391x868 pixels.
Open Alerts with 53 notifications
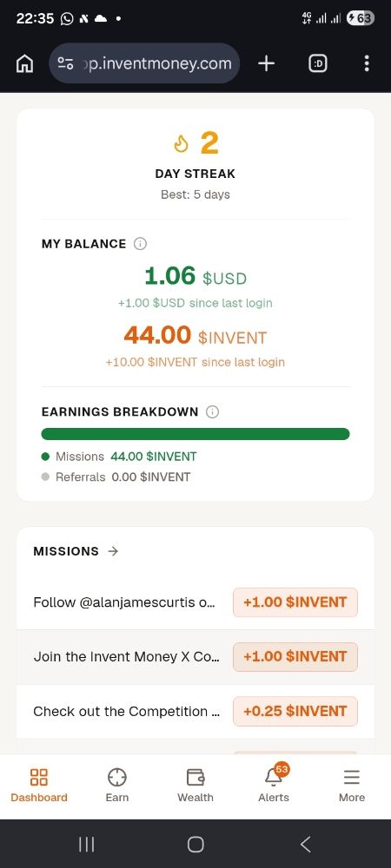[x=274, y=786]
